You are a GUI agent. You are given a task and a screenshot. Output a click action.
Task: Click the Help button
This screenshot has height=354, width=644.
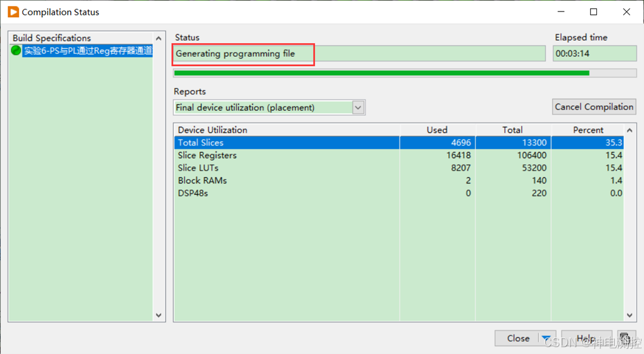click(x=587, y=338)
